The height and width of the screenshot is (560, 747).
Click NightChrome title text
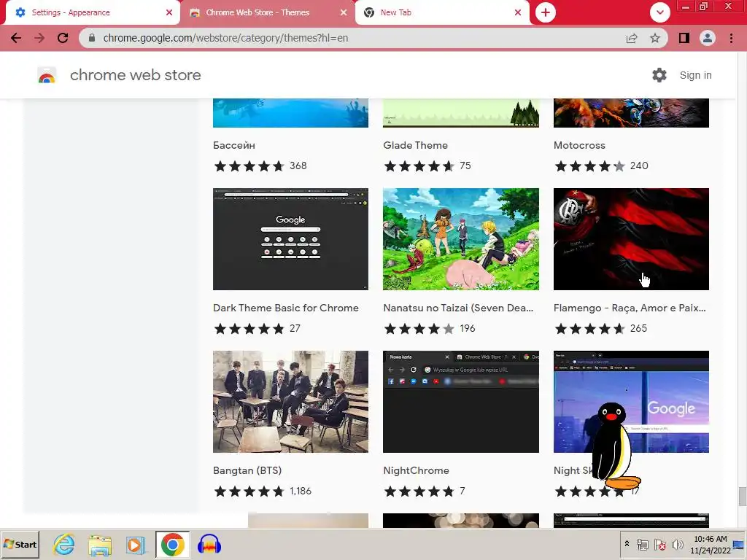(416, 470)
